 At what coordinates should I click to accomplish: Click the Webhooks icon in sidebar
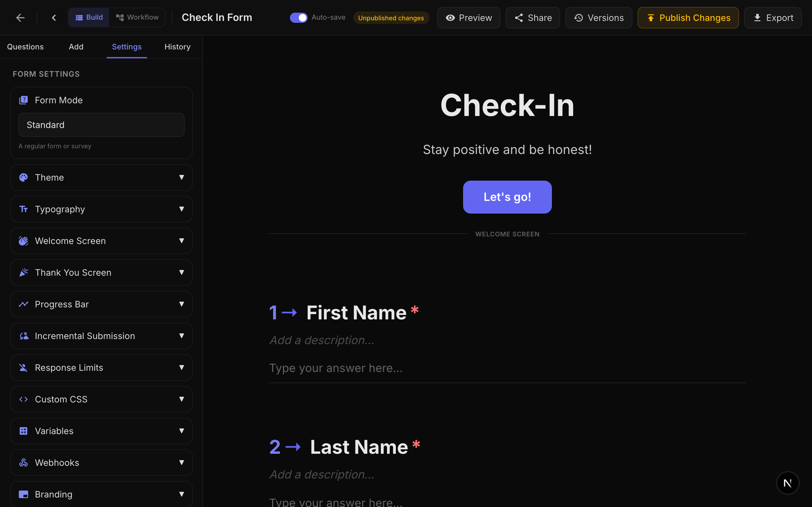(x=23, y=462)
